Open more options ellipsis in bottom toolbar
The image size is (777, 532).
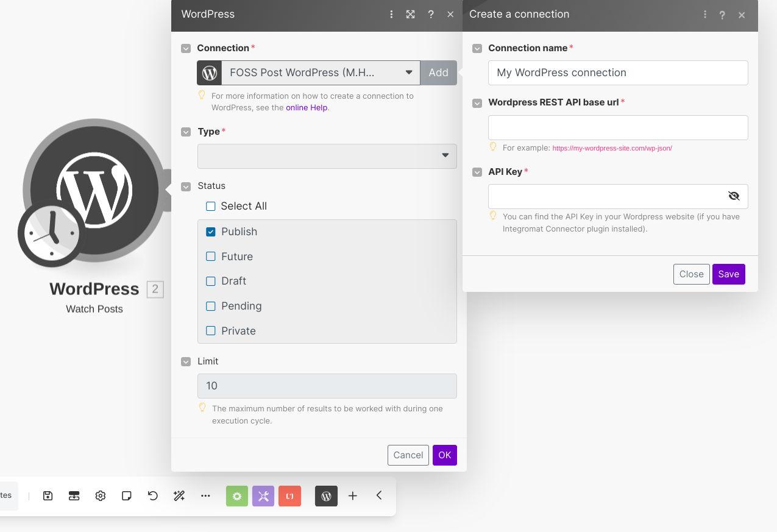[205, 496]
